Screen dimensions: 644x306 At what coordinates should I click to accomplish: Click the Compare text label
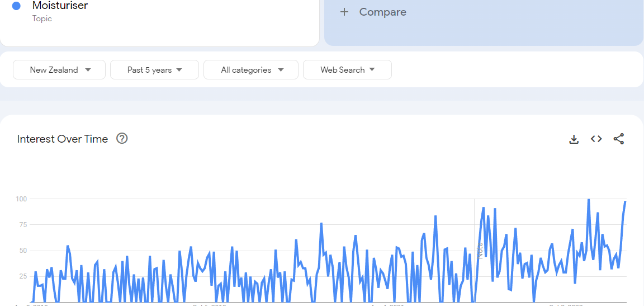(382, 12)
